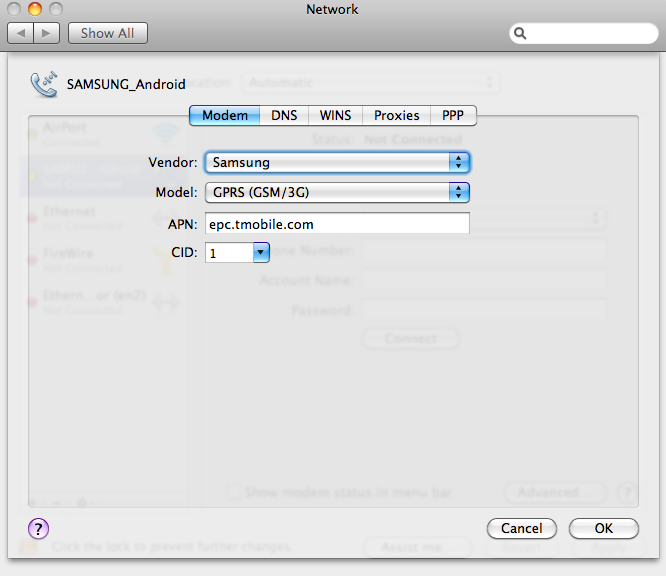Confirm settings with the OK button
The width and height of the screenshot is (666, 576).
click(x=604, y=528)
